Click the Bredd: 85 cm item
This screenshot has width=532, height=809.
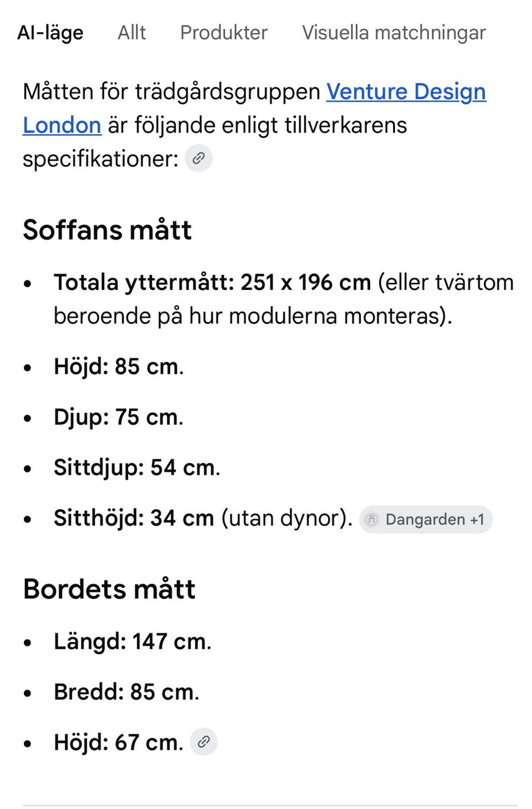point(126,692)
